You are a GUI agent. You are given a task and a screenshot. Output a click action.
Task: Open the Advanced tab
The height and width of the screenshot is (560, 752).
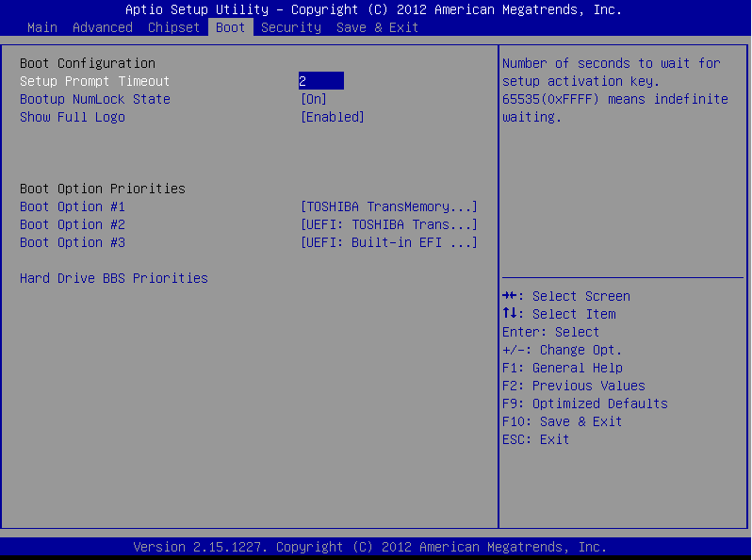click(x=102, y=27)
